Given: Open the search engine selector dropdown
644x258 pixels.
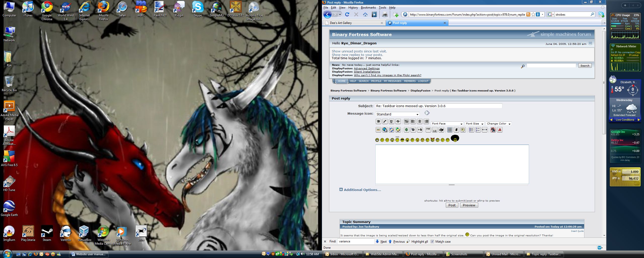Looking at the screenshot, I should 550,15.
